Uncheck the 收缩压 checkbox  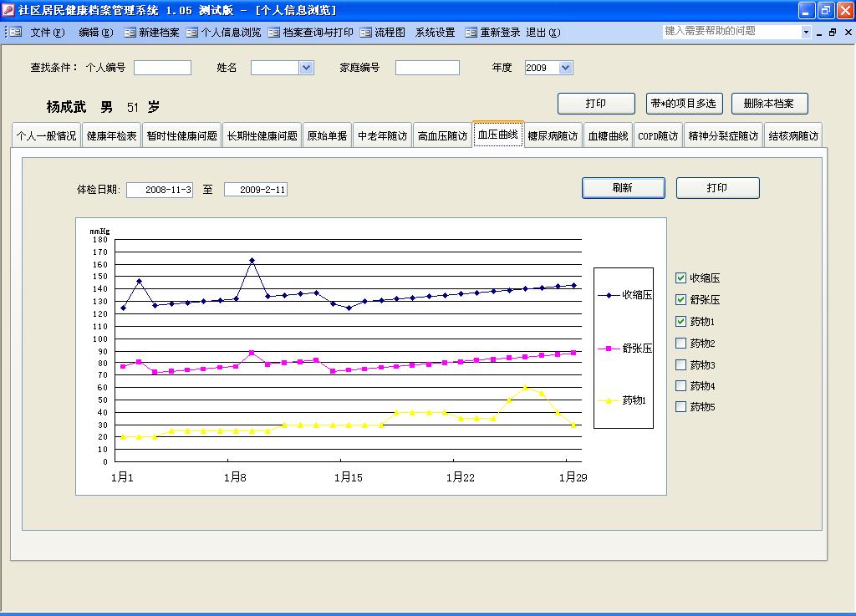680,278
